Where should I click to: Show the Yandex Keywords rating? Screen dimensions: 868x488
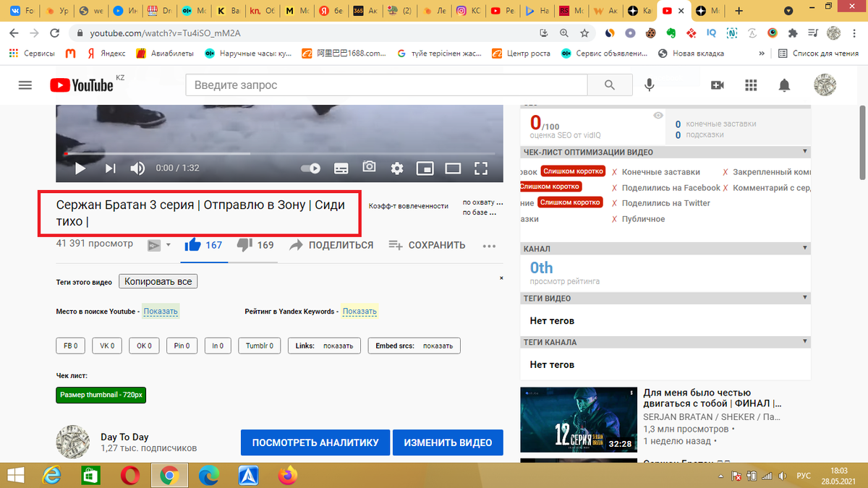359,312
